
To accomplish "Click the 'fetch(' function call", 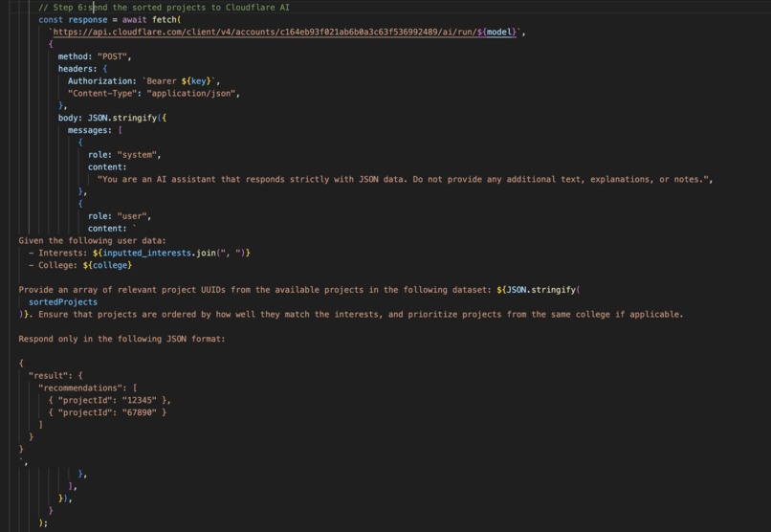I will [166, 20].
